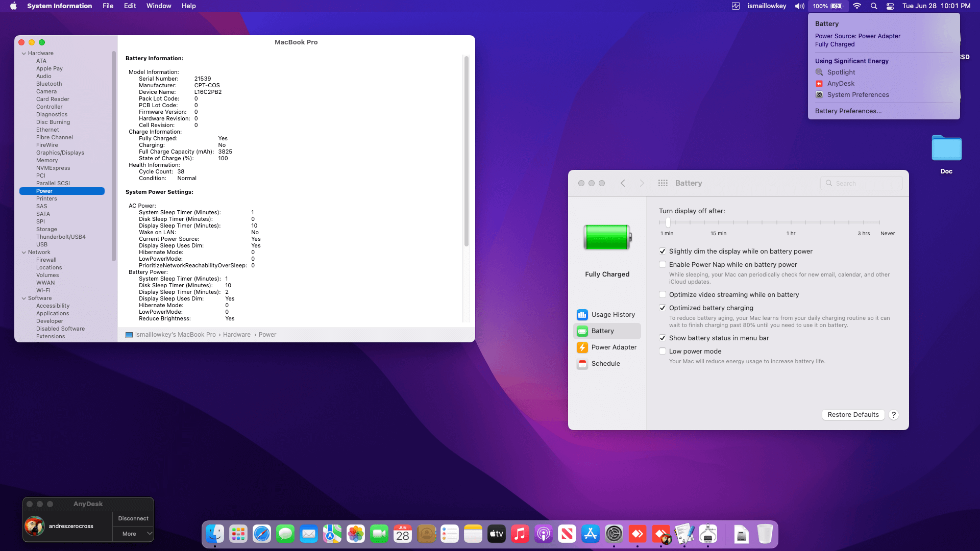Image resolution: width=980 pixels, height=551 pixels.
Task: Open Mail app in the Dock
Action: pyautogui.click(x=309, y=534)
